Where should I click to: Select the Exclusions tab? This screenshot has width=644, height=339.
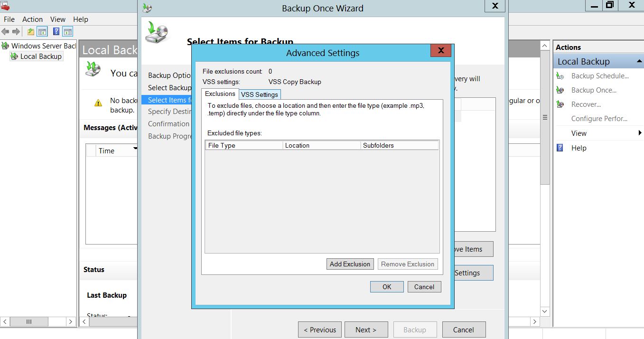coord(220,94)
